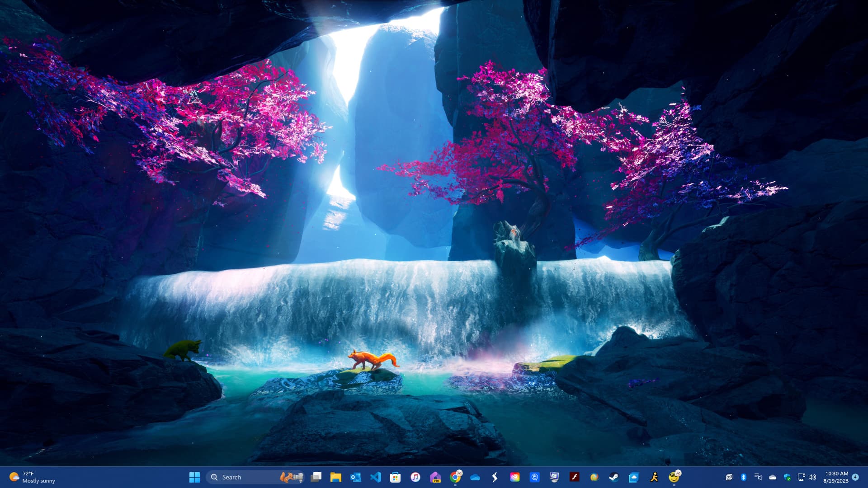Open OneDrive cloud tray icon
The height and width of the screenshot is (488, 868).
pos(773,477)
